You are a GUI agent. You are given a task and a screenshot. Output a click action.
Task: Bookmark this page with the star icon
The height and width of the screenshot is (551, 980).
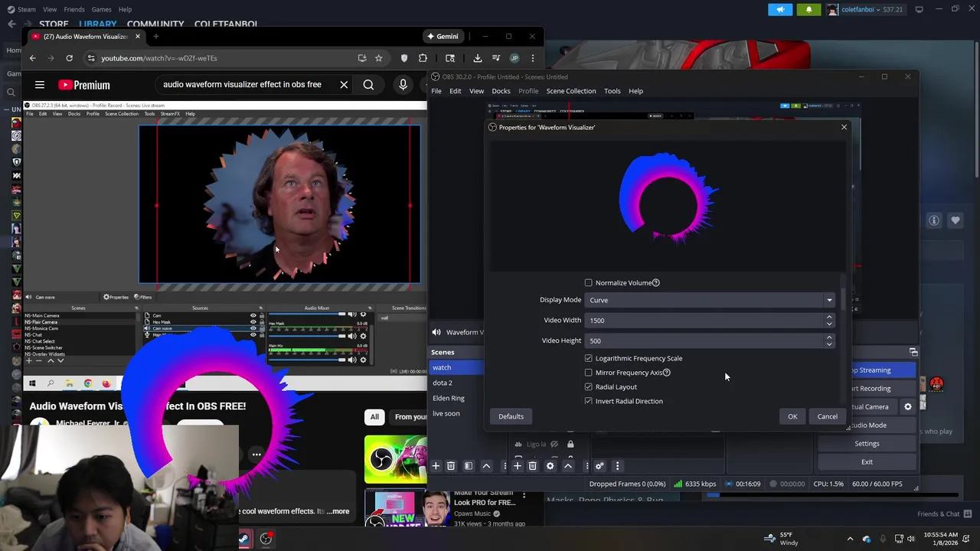tap(379, 58)
